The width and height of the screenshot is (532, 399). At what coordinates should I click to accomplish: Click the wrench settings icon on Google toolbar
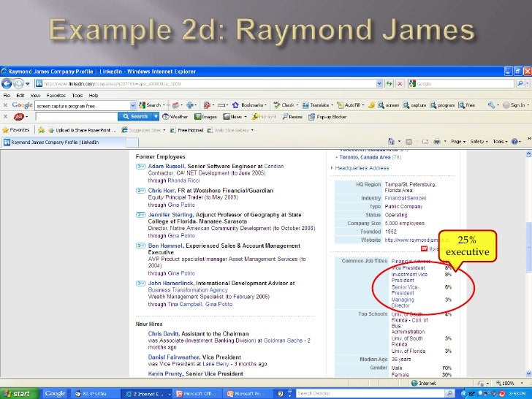(491, 105)
